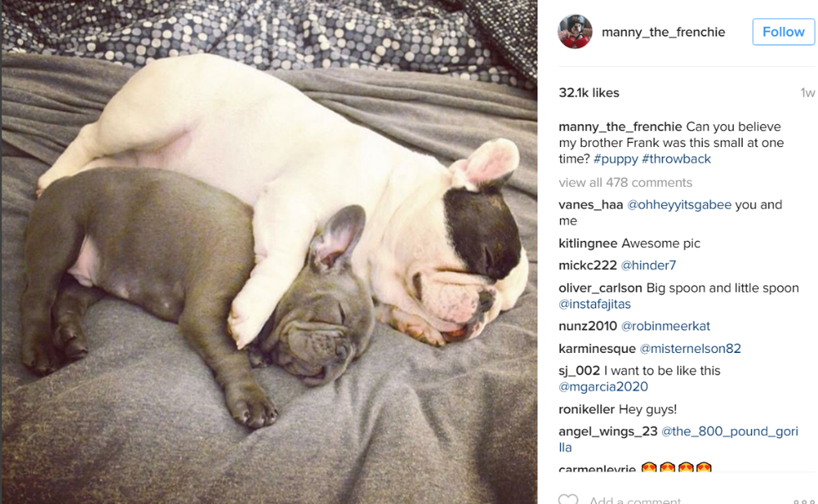Screen dimensions: 818x504
Task: Open @mgarcia2020 mention
Action: (603, 386)
